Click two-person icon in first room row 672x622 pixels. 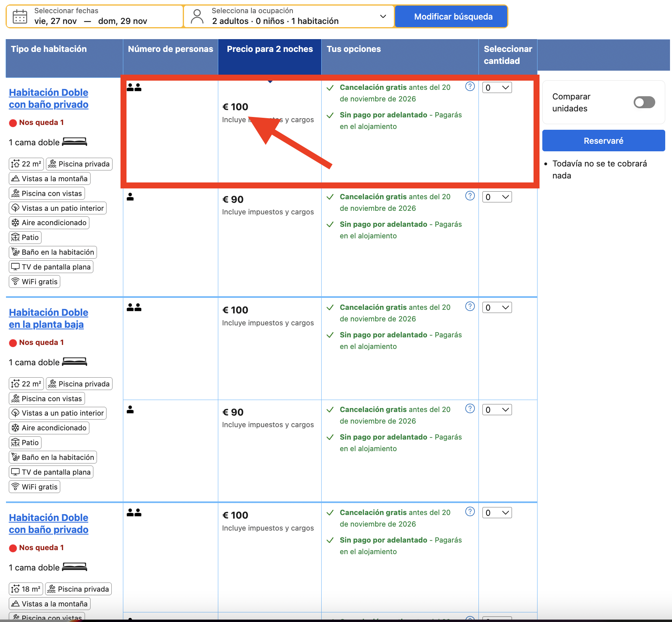pos(134,87)
